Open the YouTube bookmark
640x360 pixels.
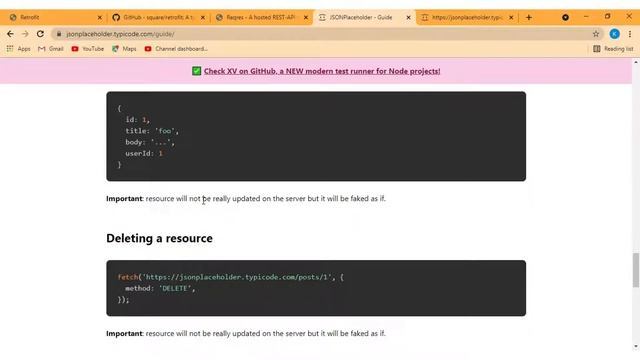point(87,49)
